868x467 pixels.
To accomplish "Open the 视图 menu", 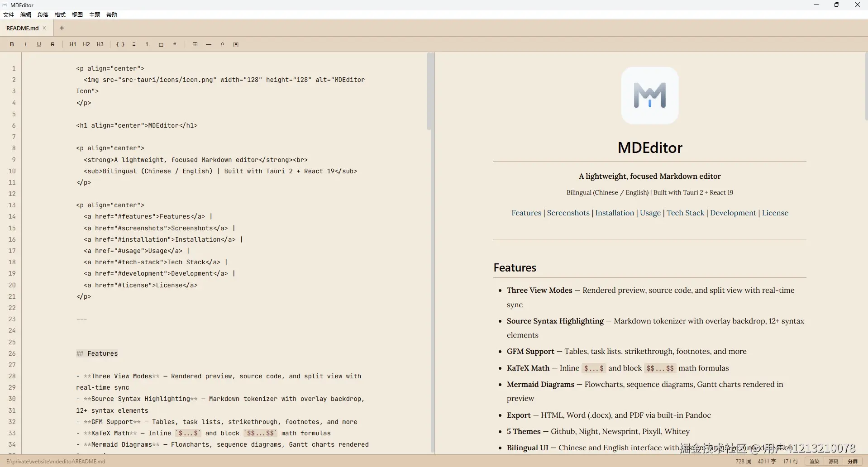I will point(77,15).
